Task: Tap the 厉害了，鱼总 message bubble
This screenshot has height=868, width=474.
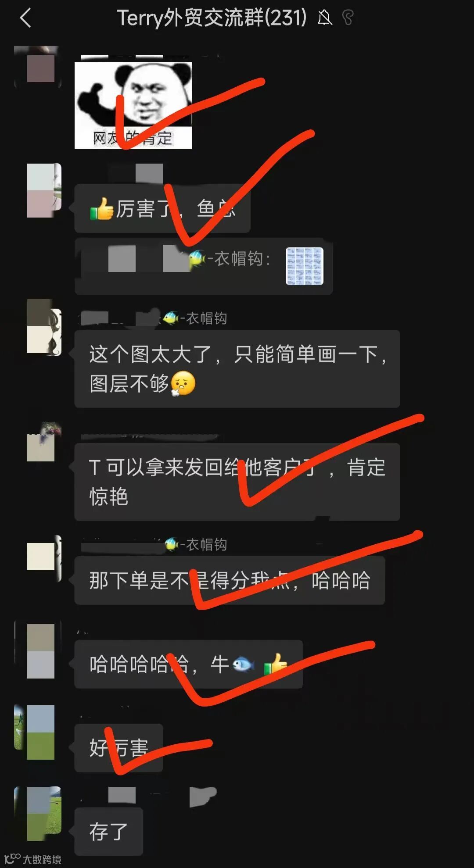Action: (x=162, y=208)
